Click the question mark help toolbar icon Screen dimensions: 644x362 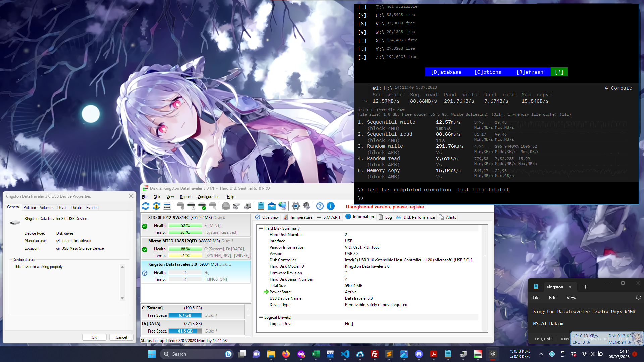[x=320, y=206]
